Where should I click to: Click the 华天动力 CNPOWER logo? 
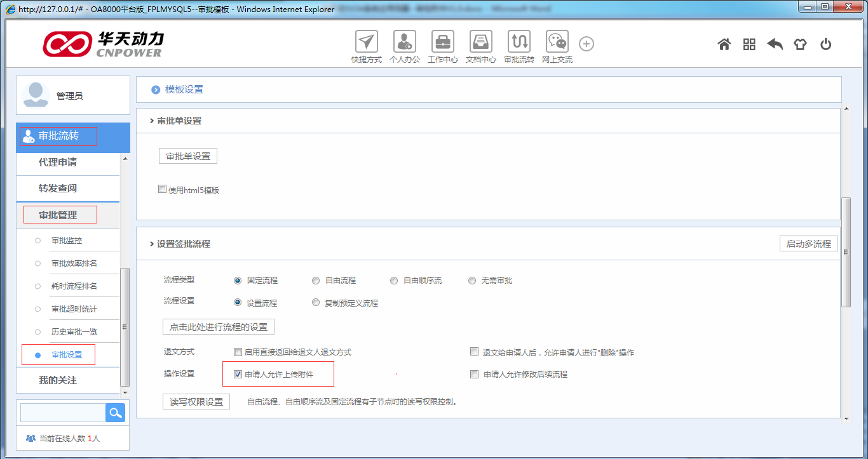click(104, 44)
